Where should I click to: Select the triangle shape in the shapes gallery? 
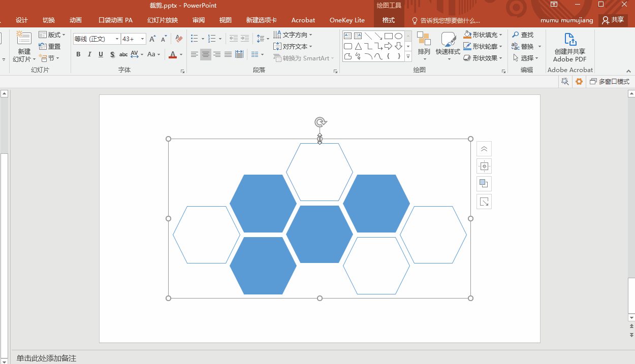click(x=358, y=46)
